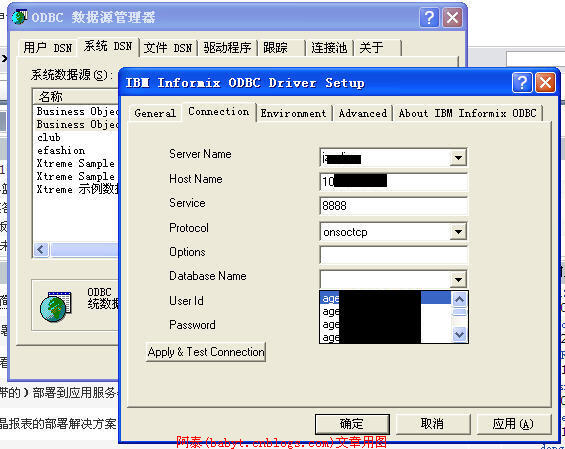Click the ODBC globe image in info panel
565x449 pixels.
(55, 306)
